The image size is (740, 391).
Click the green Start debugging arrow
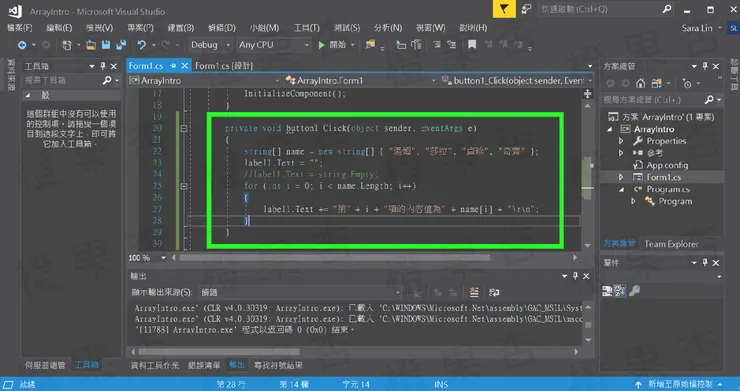click(321, 45)
